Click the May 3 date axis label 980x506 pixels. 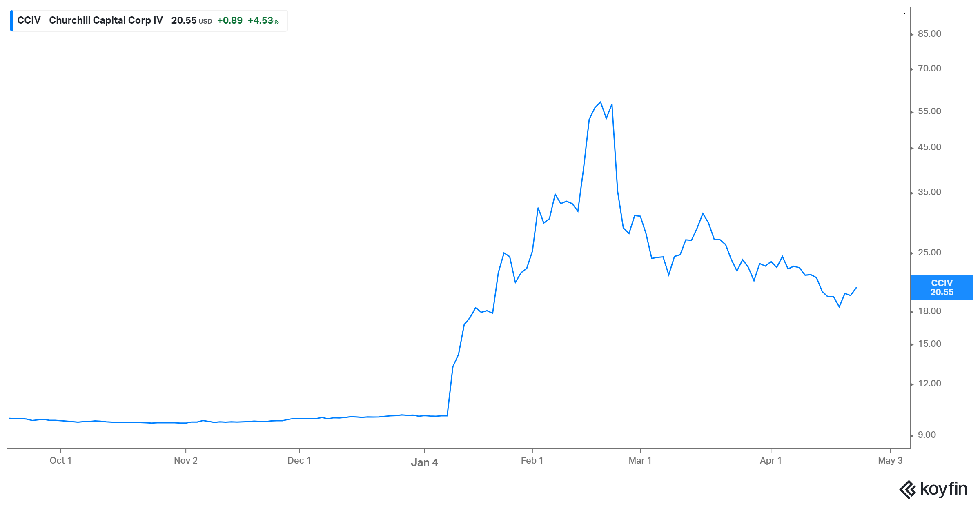(890, 460)
